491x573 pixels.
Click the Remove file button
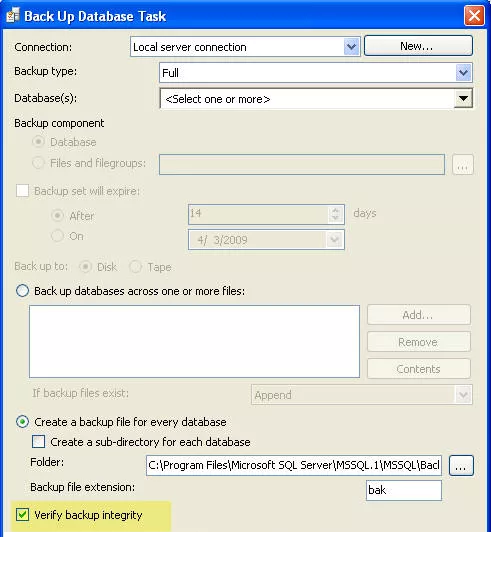click(419, 342)
